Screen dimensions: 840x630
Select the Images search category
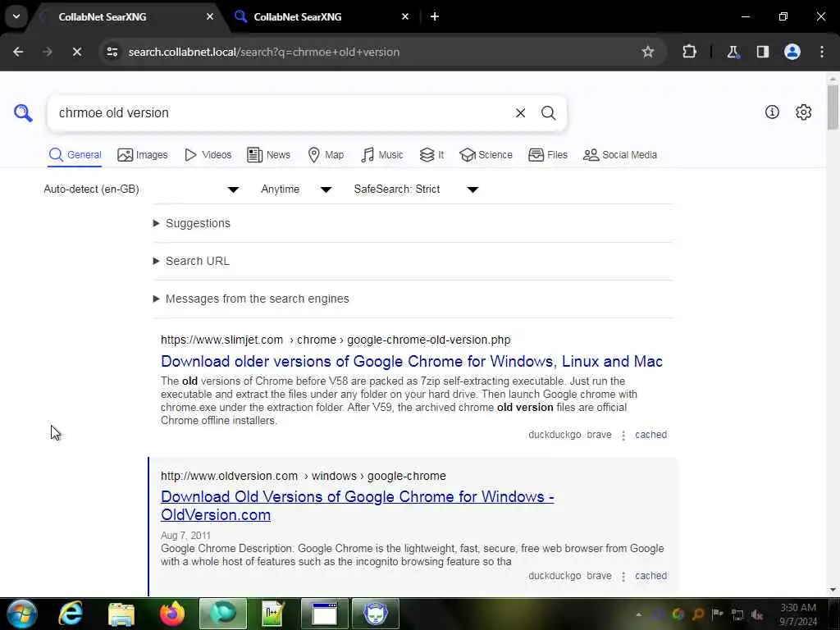(x=143, y=155)
